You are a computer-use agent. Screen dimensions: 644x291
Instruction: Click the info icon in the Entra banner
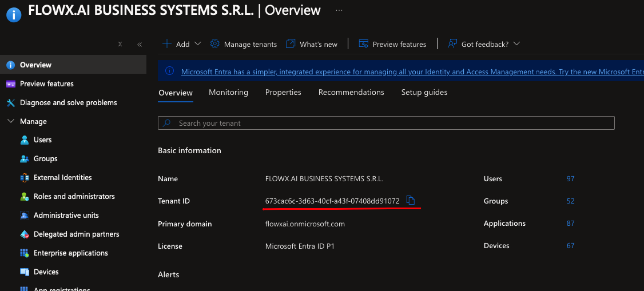[169, 71]
